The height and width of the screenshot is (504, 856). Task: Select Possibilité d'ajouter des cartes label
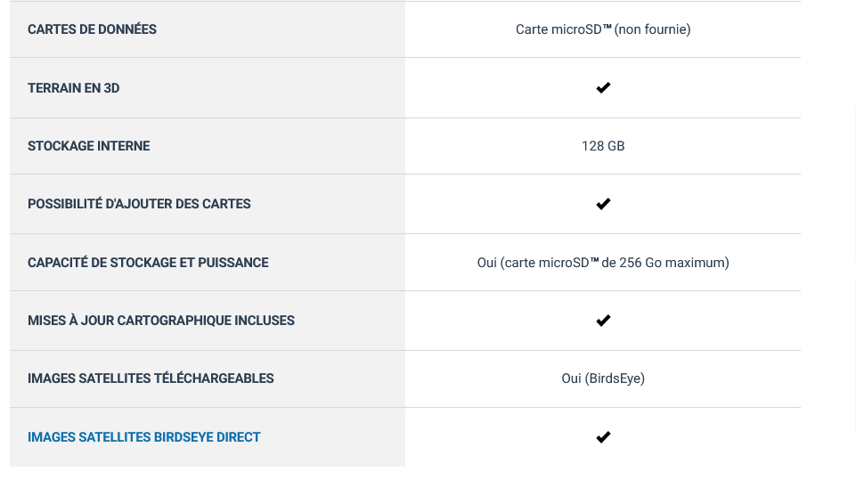(x=139, y=204)
